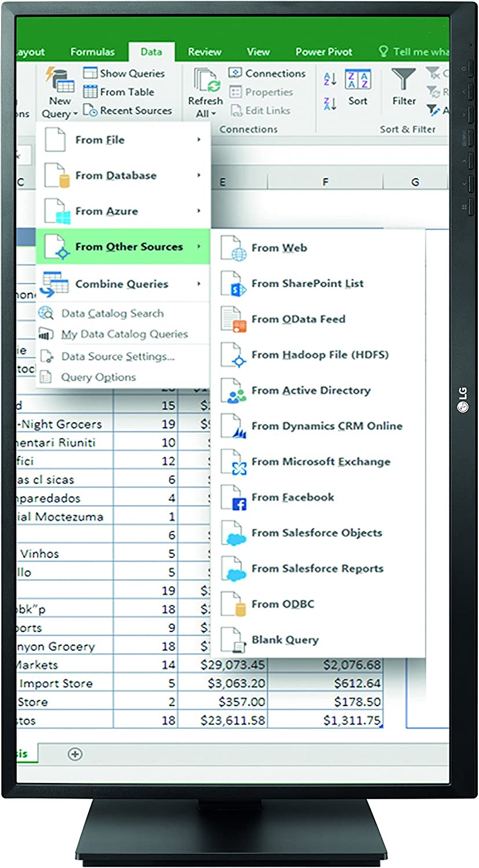The height and width of the screenshot is (868, 479).
Task: Click the From SharePoint List icon
Action: point(233,284)
